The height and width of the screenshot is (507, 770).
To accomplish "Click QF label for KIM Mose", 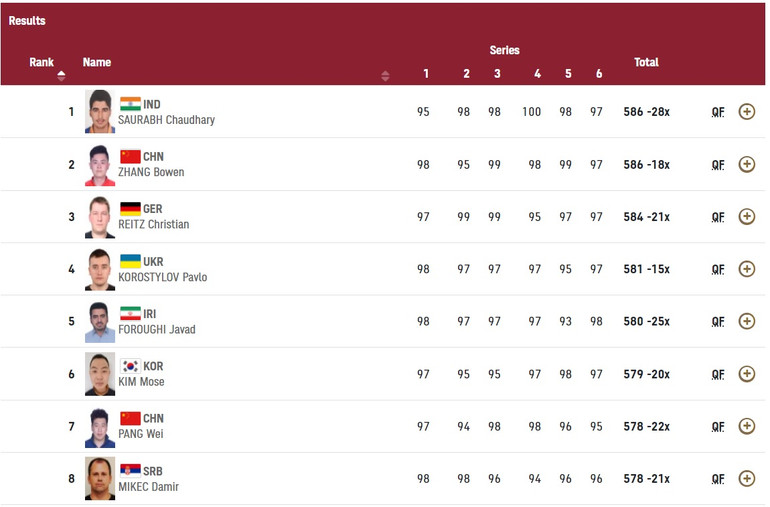I will click(x=718, y=374).
